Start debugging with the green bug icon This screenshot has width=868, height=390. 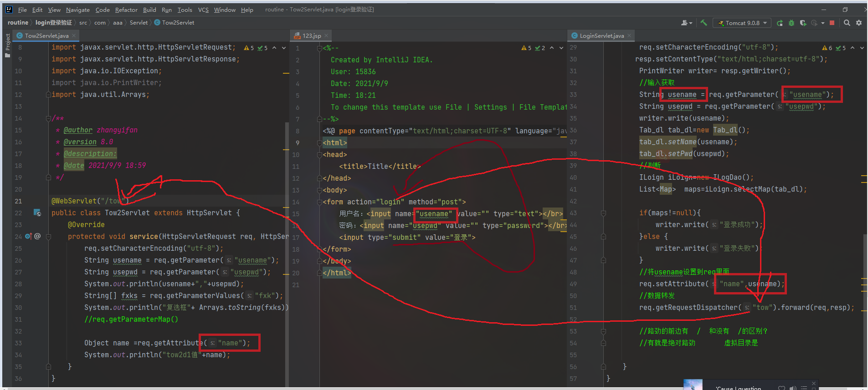coord(791,23)
